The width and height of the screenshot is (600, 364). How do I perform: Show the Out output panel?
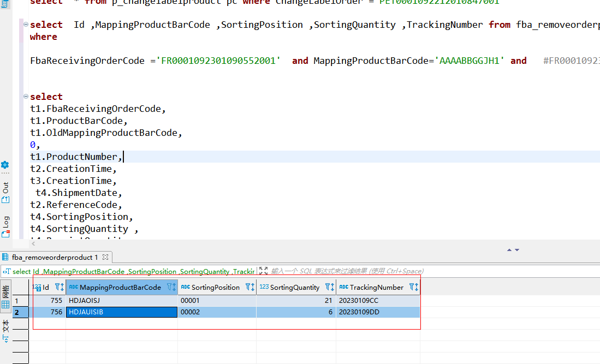pyautogui.click(x=5, y=192)
